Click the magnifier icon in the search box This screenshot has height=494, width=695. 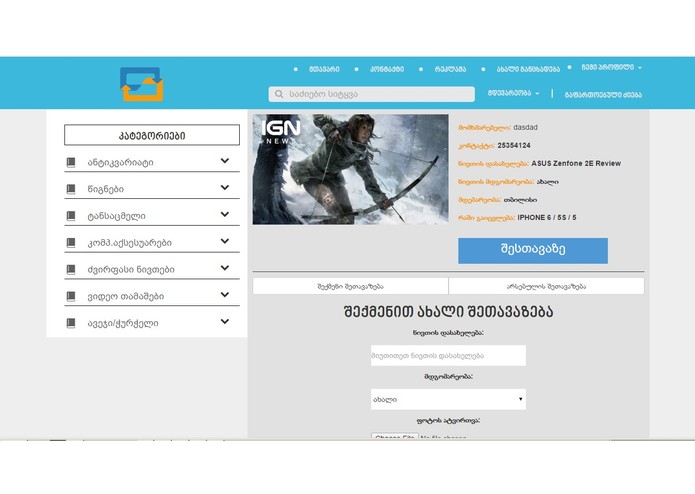coord(279,94)
